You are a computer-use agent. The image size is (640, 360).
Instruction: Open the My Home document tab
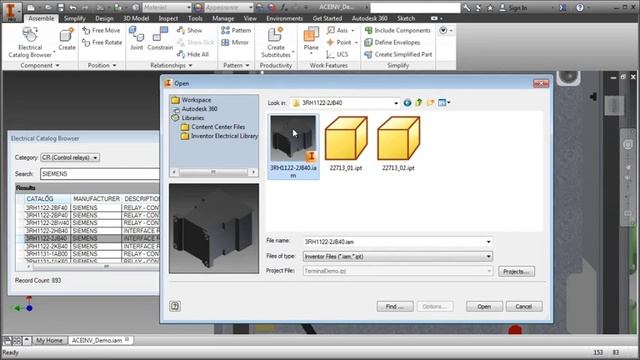point(49,340)
